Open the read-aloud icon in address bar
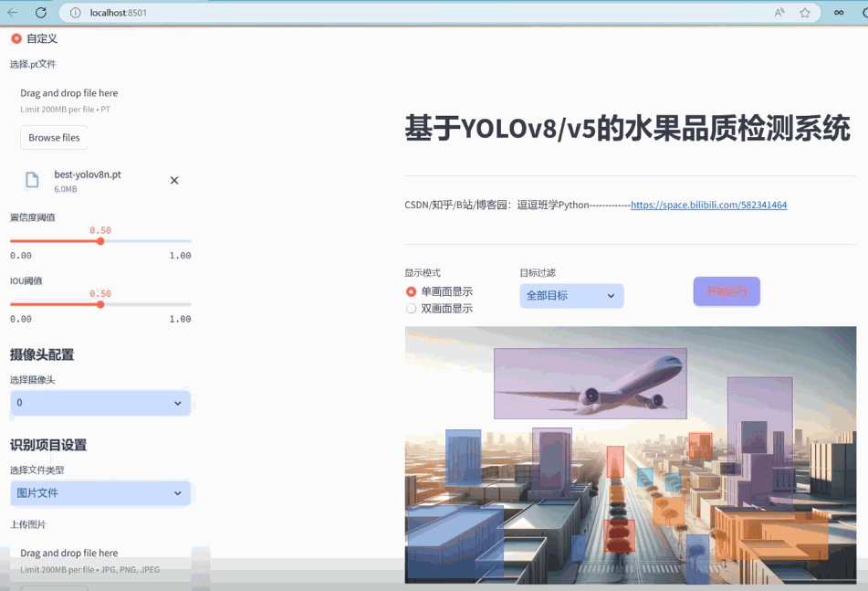Screen dimensions: 868x591 780,13
